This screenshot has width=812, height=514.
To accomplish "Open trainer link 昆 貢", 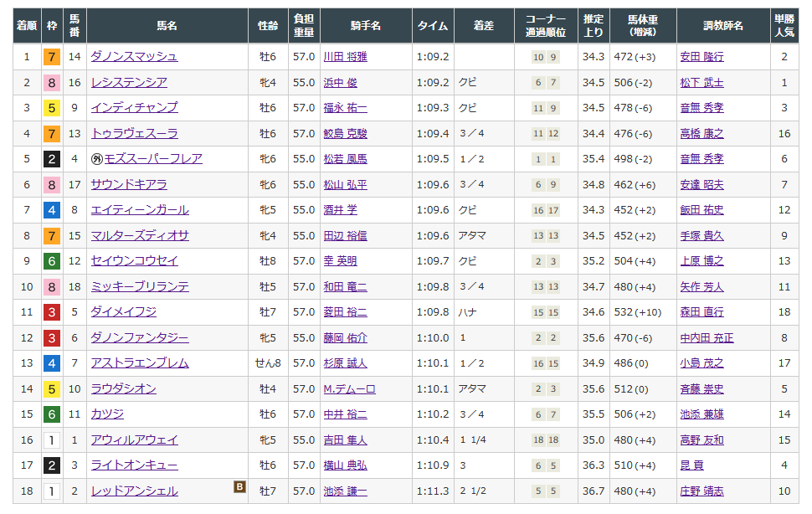I will 691,465.
